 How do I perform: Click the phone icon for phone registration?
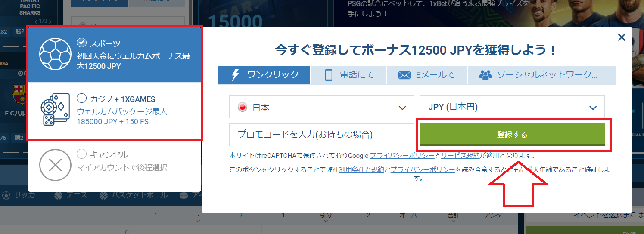[x=328, y=75]
